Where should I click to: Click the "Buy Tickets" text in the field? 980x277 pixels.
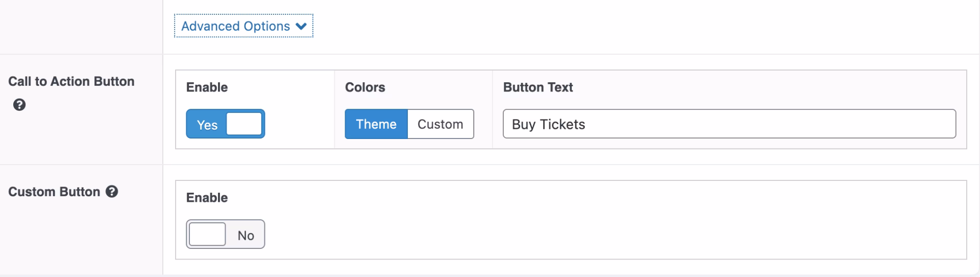(x=548, y=124)
